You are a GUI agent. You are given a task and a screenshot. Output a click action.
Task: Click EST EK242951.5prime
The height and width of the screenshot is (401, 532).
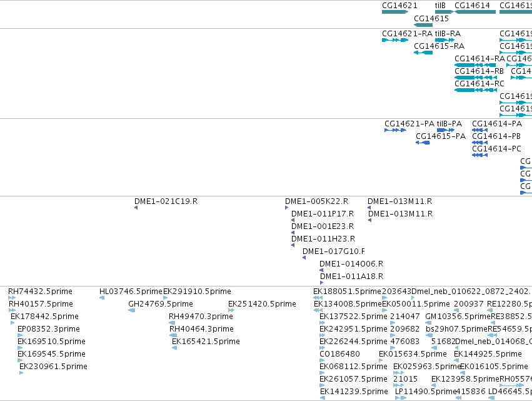pyautogui.click(x=323, y=335)
